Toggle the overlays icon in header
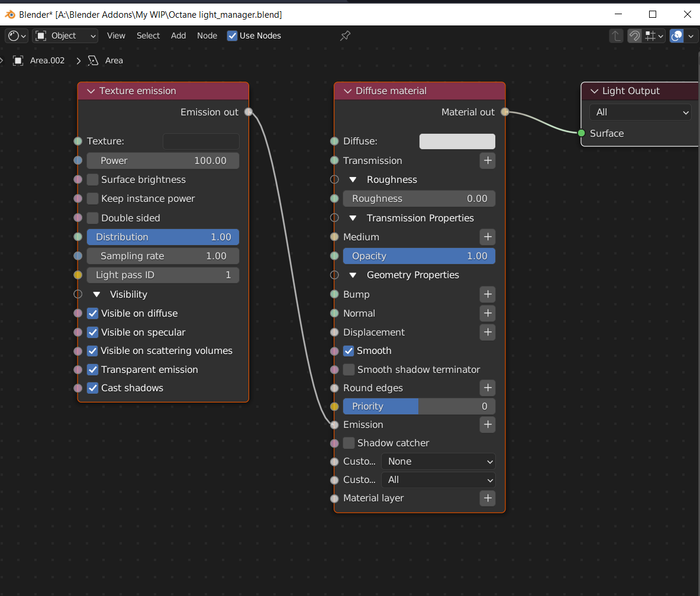Screen dimensions: 700x596 [x=677, y=36]
